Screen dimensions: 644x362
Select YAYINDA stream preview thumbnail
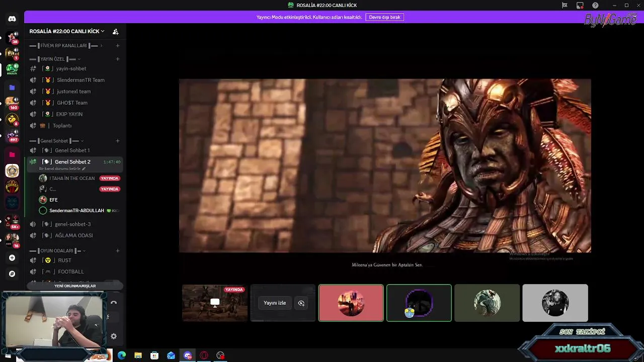click(x=215, y=303)
